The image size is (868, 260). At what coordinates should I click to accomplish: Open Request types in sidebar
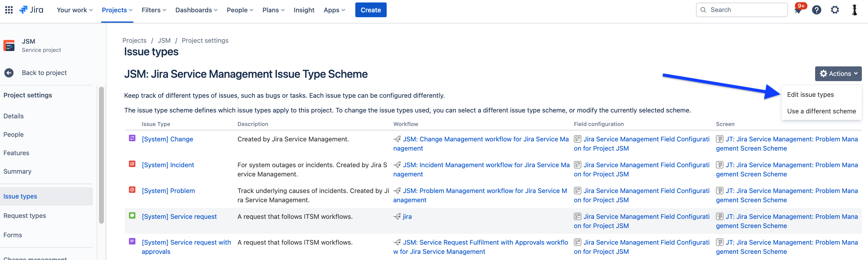click(25, 215)
